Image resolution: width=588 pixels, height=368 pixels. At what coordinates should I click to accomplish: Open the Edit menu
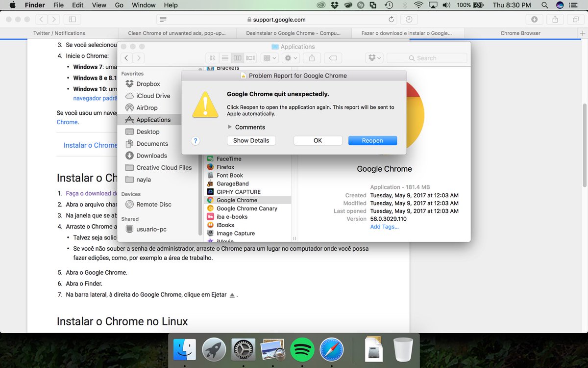tap(77, 5)
